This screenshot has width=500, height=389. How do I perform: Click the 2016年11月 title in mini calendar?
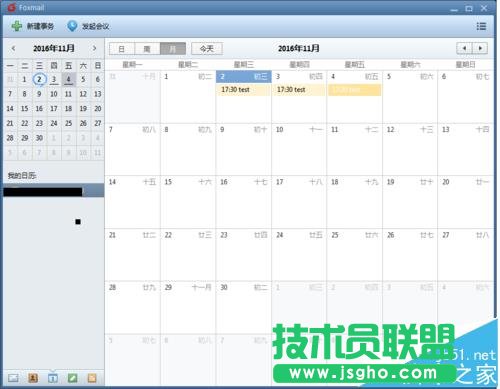coord(54,48)
